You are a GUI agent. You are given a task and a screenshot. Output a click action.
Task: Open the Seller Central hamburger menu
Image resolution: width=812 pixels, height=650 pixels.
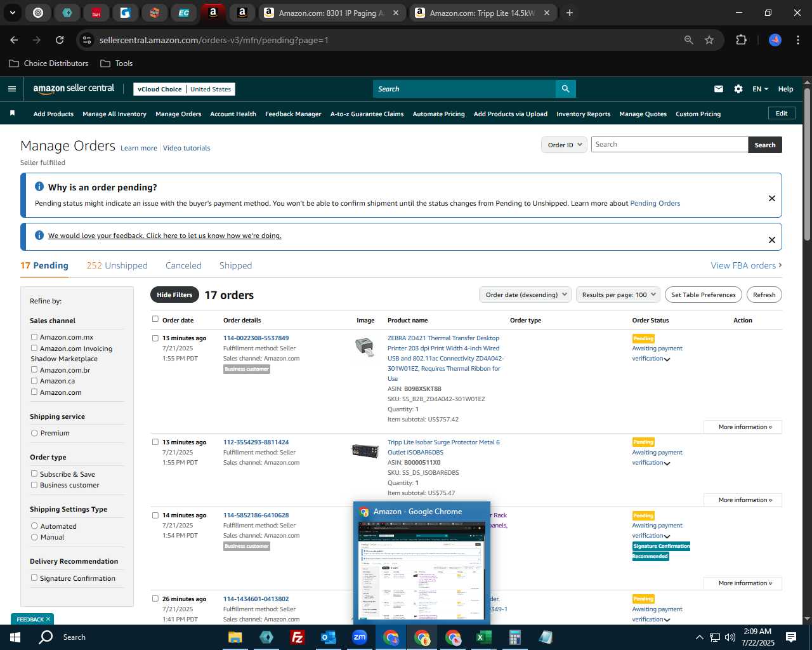11,89
